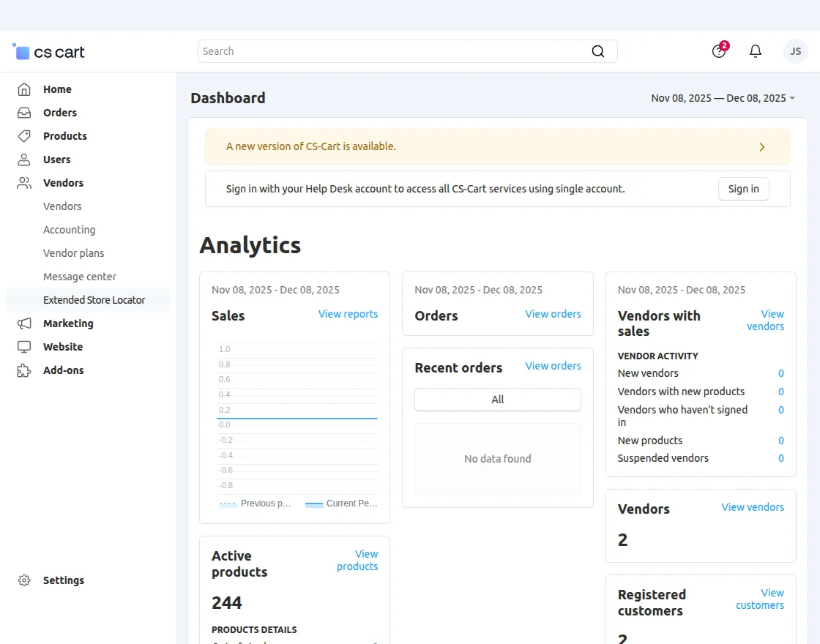Screen dimensions: 820x644
Task: Open View reports under Sales
Action: click(x=348, y=313)
